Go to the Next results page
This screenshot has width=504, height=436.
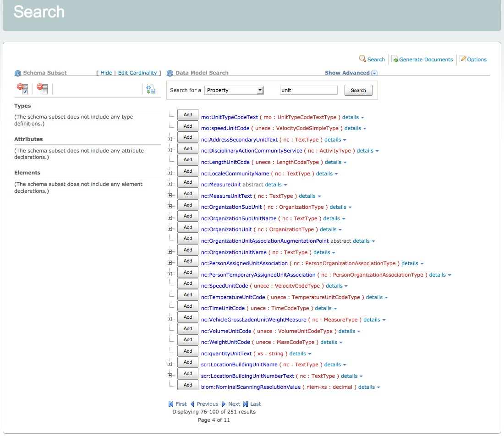point(231,404)
